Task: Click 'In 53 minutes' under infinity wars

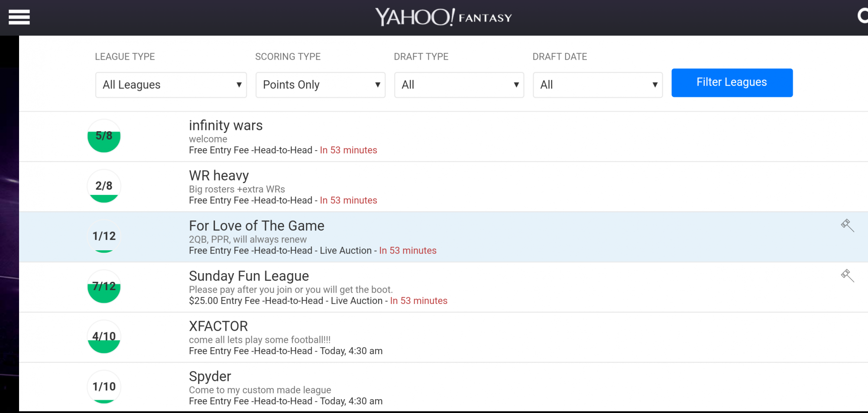Action: (349, 150)
